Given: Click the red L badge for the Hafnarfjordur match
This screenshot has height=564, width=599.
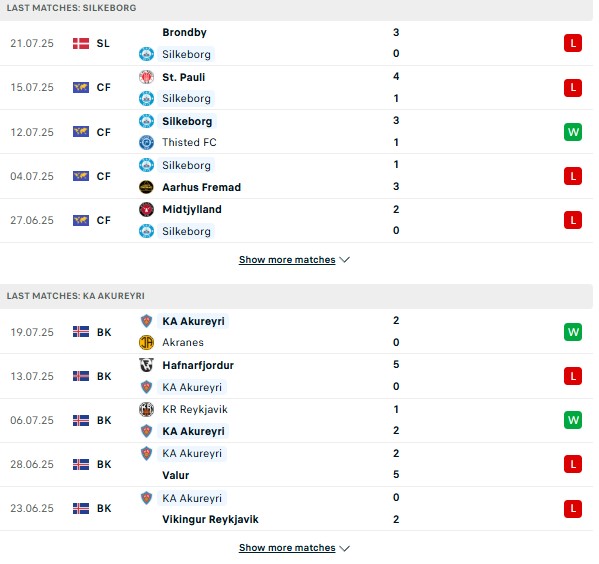Looking at the screenshot, I should tap(573, 376).
